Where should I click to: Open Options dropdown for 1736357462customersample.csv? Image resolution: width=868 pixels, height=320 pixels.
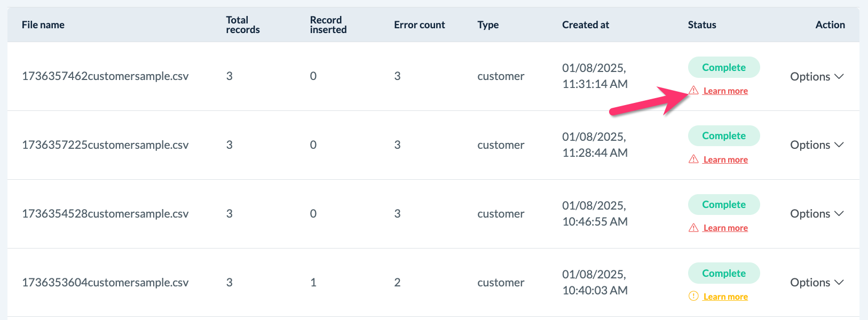click(817, 77)
